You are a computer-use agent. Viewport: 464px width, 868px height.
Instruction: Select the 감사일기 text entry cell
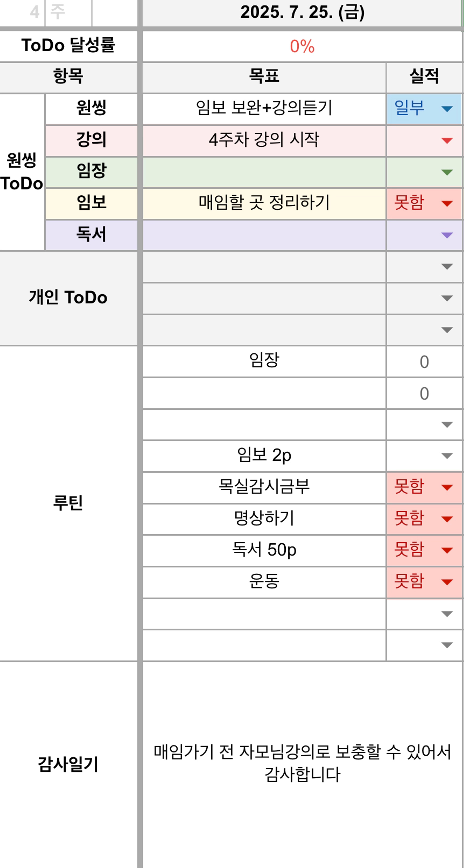(302, 764)
